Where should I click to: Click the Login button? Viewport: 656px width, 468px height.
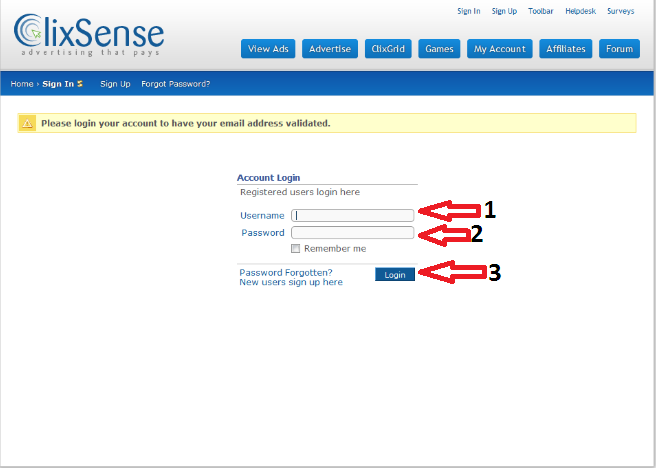[395, 275]
